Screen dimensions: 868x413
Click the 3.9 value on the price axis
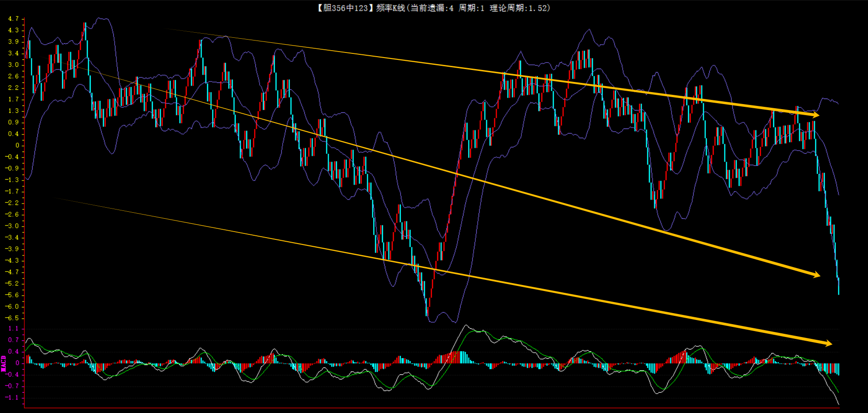[13, 42]
